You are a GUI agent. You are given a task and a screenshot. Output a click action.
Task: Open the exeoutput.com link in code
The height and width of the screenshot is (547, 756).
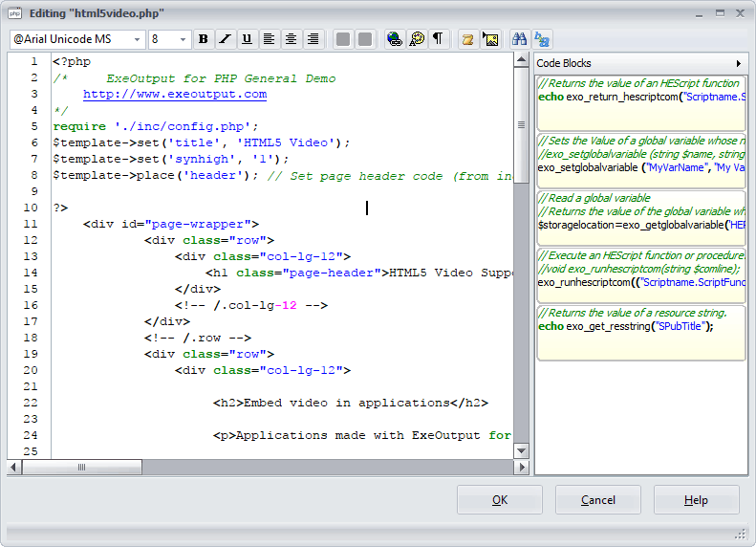click(175, 95)
